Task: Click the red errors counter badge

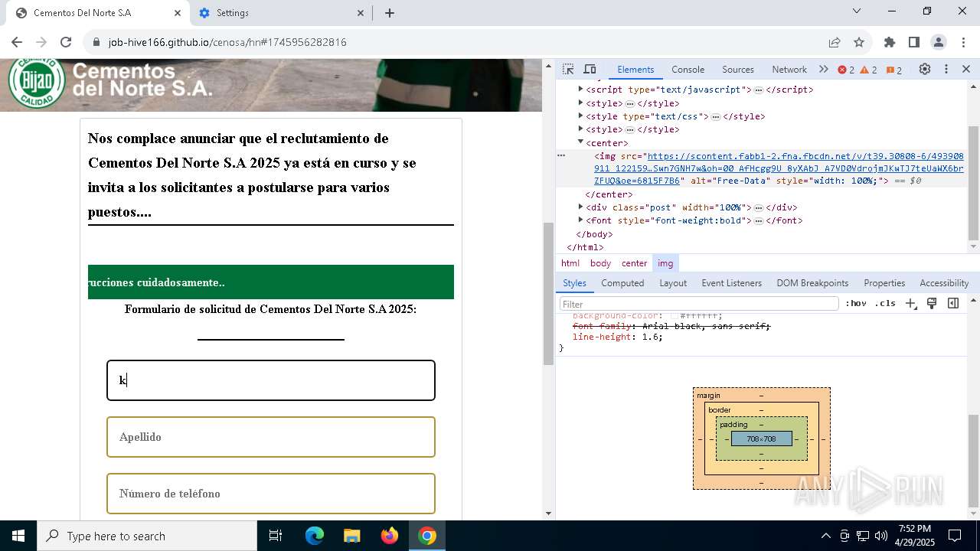Action: [846, 70]
